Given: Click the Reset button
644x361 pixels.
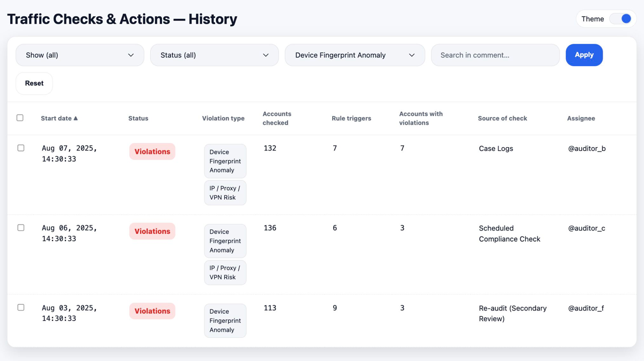Looking at the screenshot, I should [x=34, y=83].
